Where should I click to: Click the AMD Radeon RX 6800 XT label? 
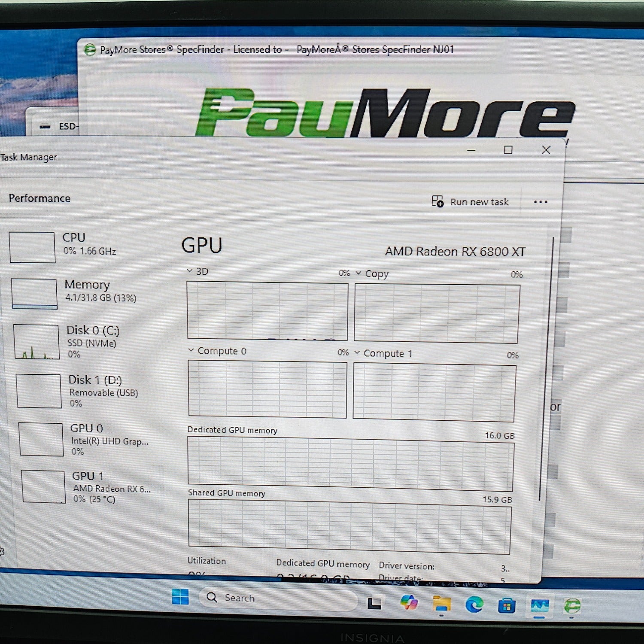click(x=455, y=251)
